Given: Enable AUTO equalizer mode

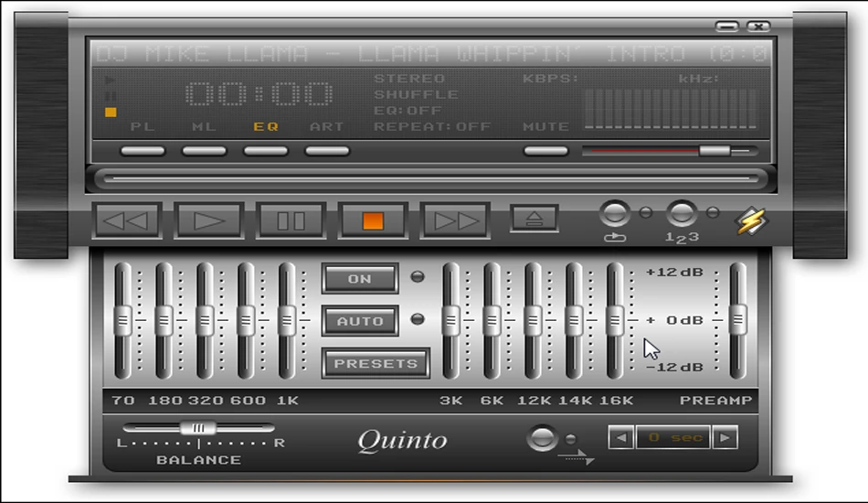Looking at the screenshot, I should click(360, 321).
